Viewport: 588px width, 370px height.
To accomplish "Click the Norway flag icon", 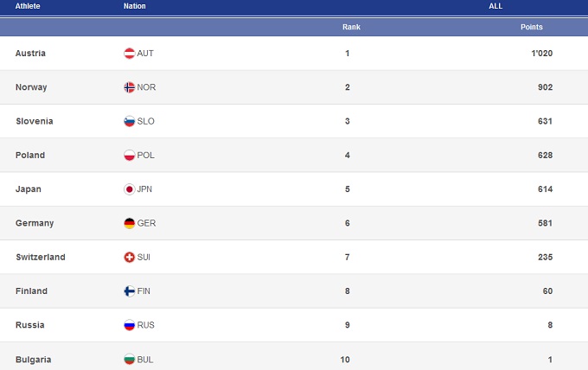I will tap(130, 87).
